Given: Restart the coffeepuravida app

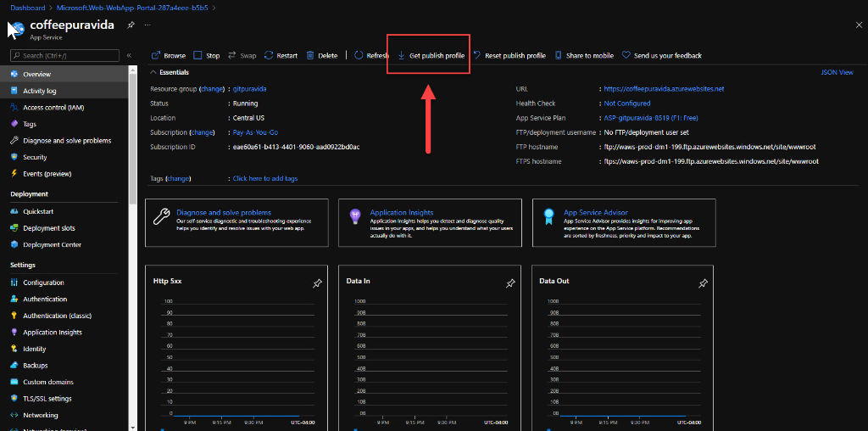Looking at the screenshot, I should (x=281, y=55).
